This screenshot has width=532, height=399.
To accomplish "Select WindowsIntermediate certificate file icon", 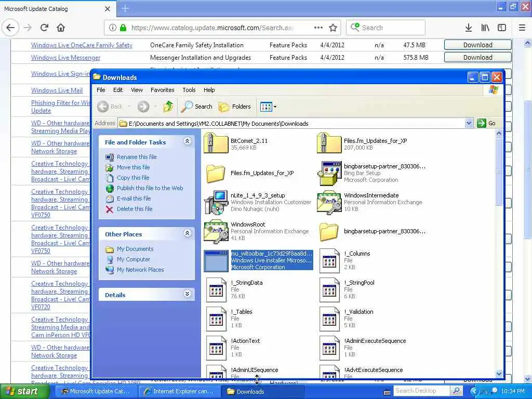I will pos(329,203).
